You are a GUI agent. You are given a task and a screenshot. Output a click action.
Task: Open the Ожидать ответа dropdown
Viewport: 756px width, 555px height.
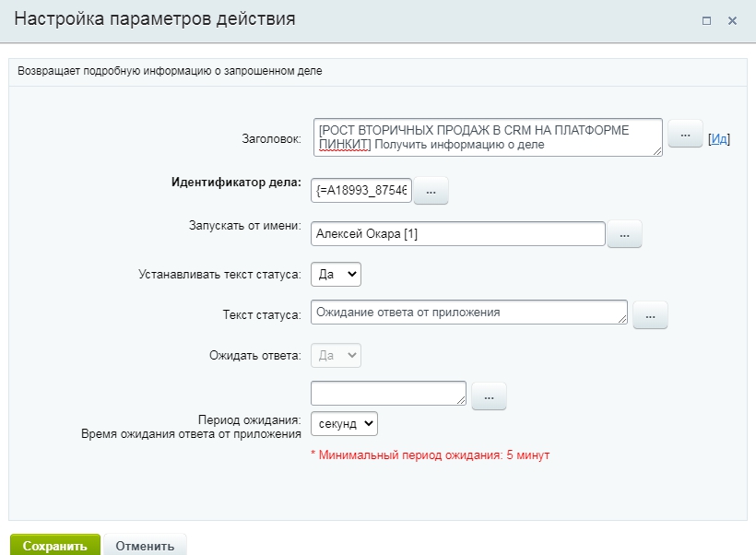point(337,355)
